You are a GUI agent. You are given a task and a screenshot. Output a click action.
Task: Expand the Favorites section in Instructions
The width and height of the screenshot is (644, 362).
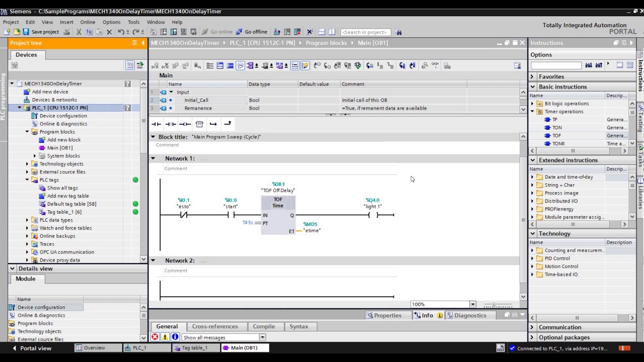(x=532, y=76)
